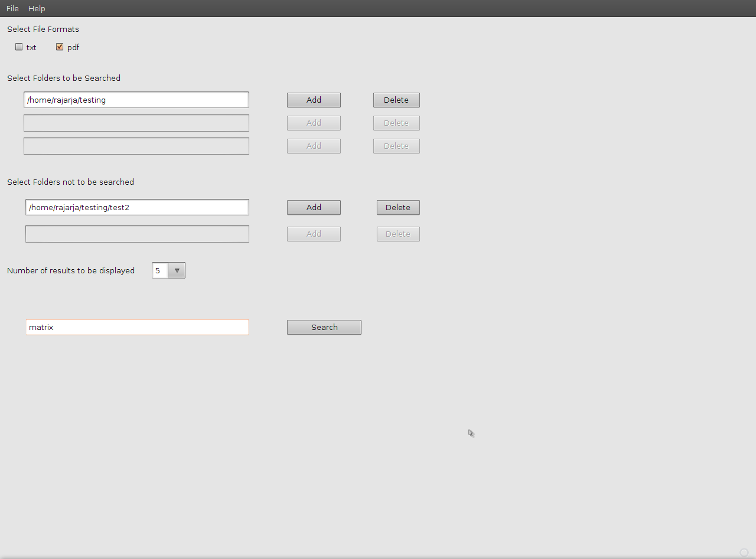Viewport: 756px width, 559px height.
Task: Select the third empty search folder field
Action: [x=136, y=146]
